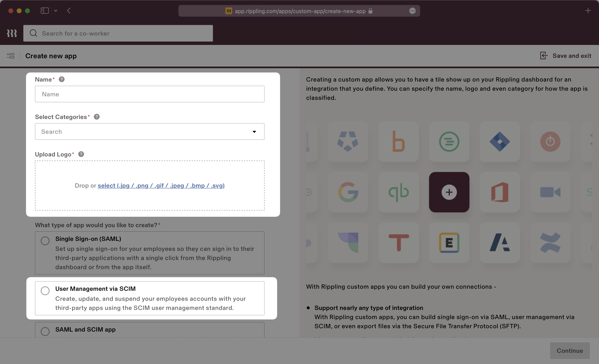Expand the tab overview chevron in browser toolbar

click(x=56, y=11)
